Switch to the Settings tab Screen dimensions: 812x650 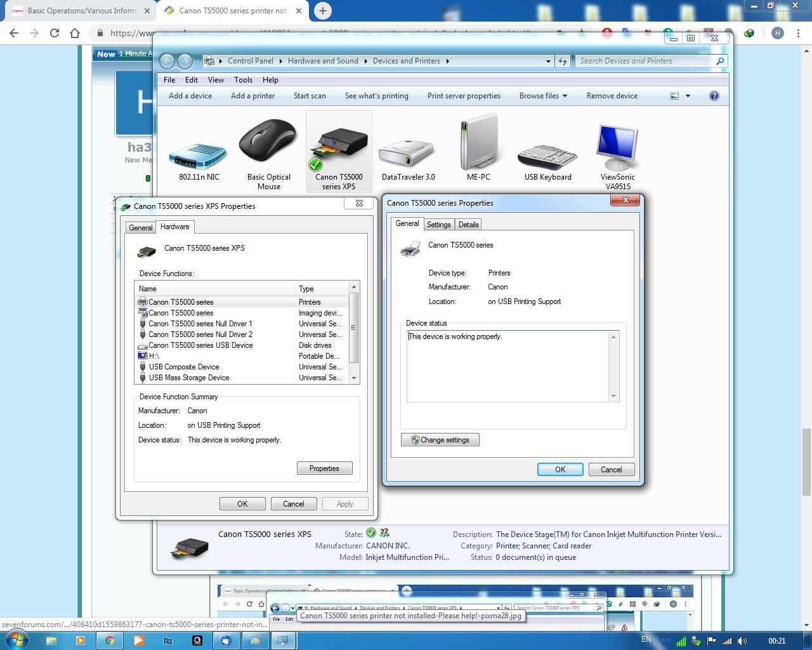point(438,225)
